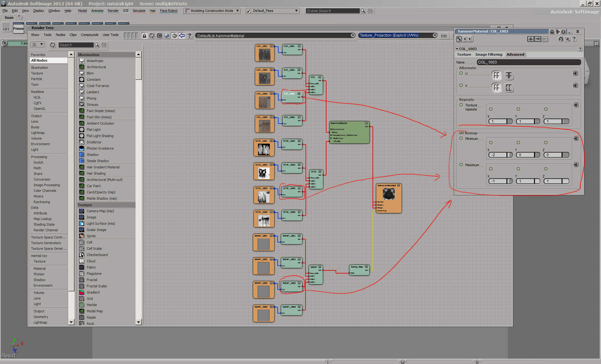Select Ambient Occlusion shader in node list

100,123
